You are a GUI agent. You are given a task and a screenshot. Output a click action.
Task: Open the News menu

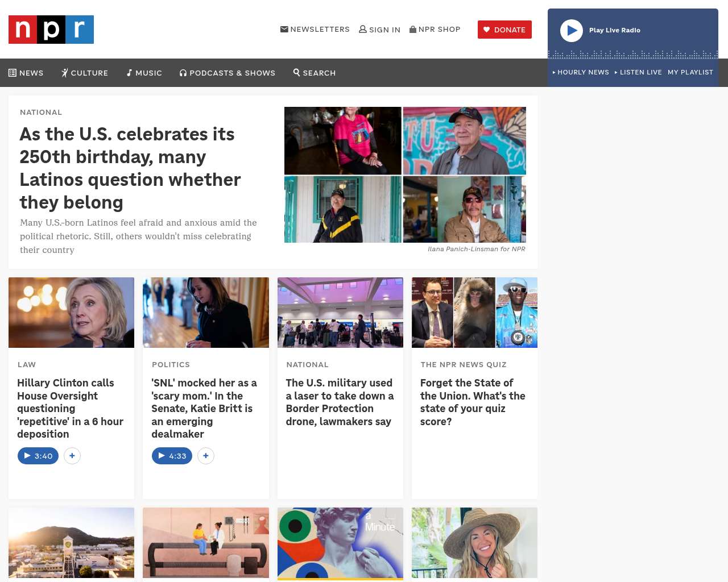click(x=26, y=73)
